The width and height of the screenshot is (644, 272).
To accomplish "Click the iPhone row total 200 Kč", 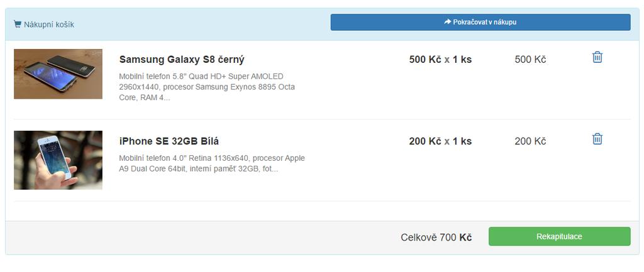I will (x=530, y=141).
